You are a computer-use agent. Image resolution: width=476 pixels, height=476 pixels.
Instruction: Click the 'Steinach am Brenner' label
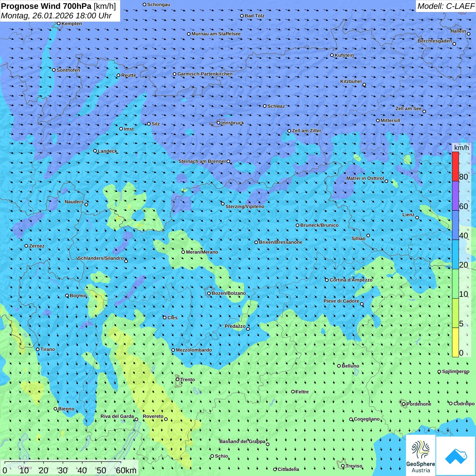tap(202, 161)
